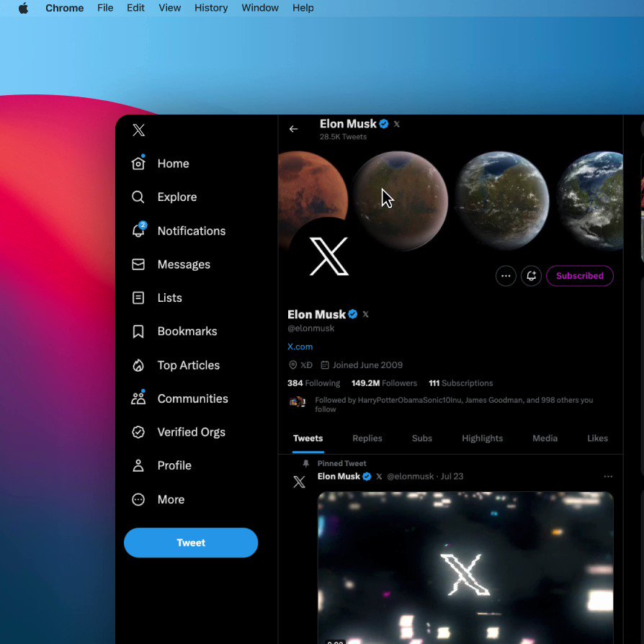Open the Chrome menu
Viewport: 644px width, 644px height.
65,8
